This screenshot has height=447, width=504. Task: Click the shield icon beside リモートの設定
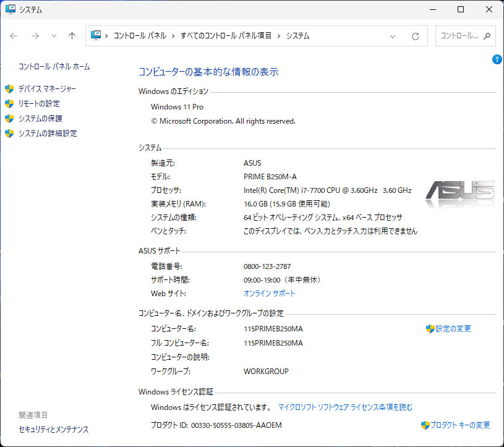(9, 103)
